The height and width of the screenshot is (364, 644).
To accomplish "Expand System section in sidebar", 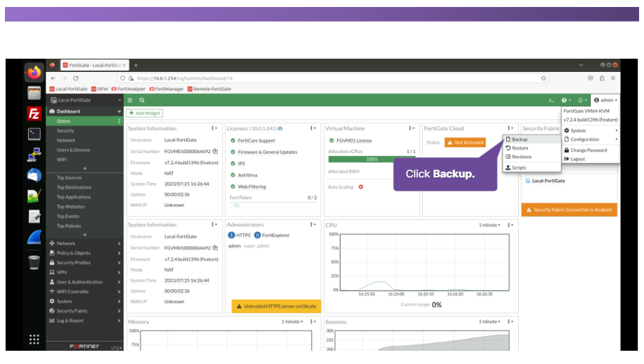I will pos(85,301).
